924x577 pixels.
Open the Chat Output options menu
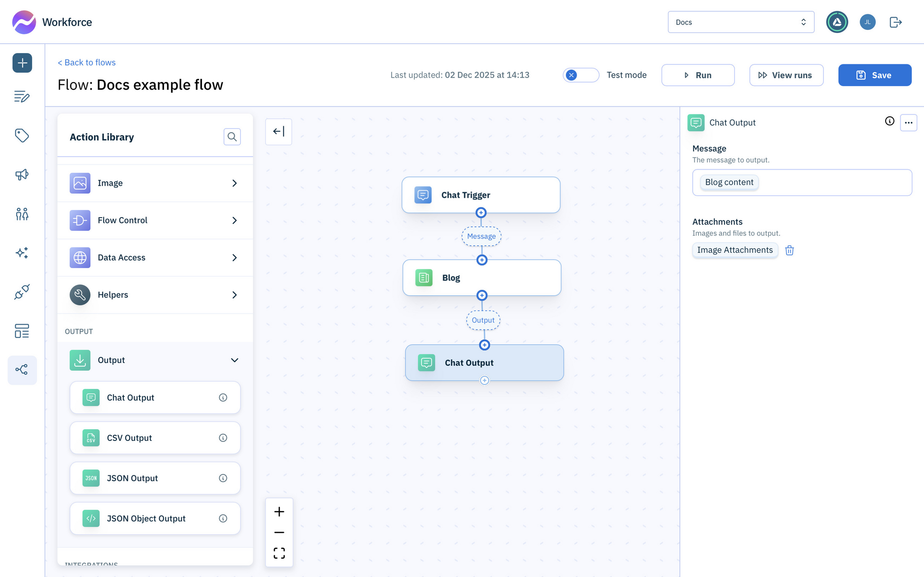tap(908, 122)
